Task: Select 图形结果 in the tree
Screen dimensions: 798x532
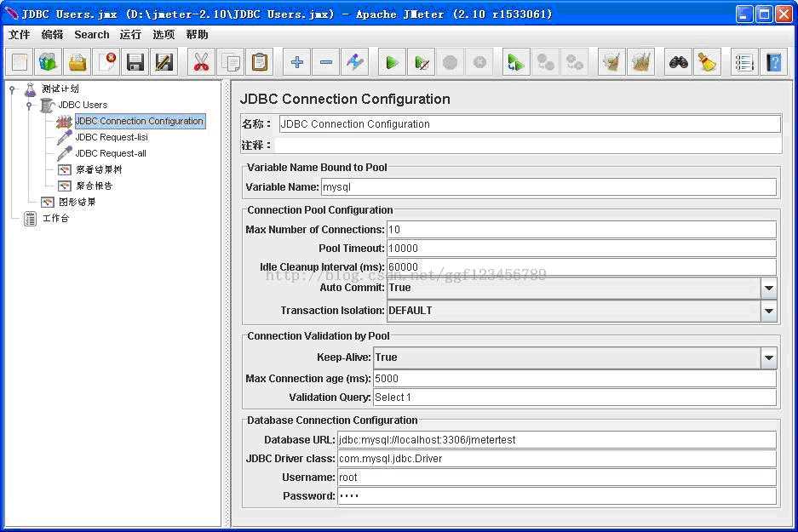Action: point(78,203)
